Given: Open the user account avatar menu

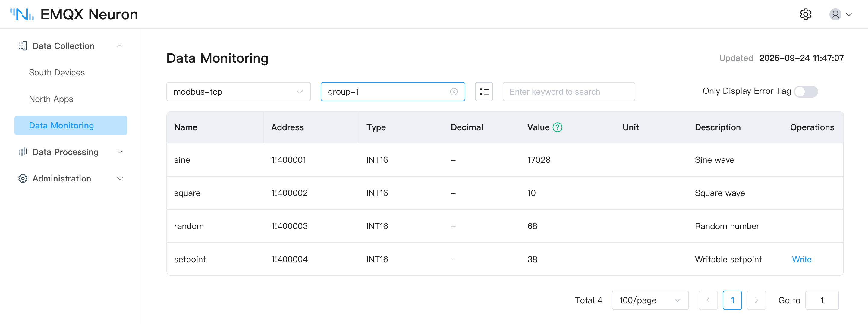Looking at the screenshot, I should tap(840, 14).
